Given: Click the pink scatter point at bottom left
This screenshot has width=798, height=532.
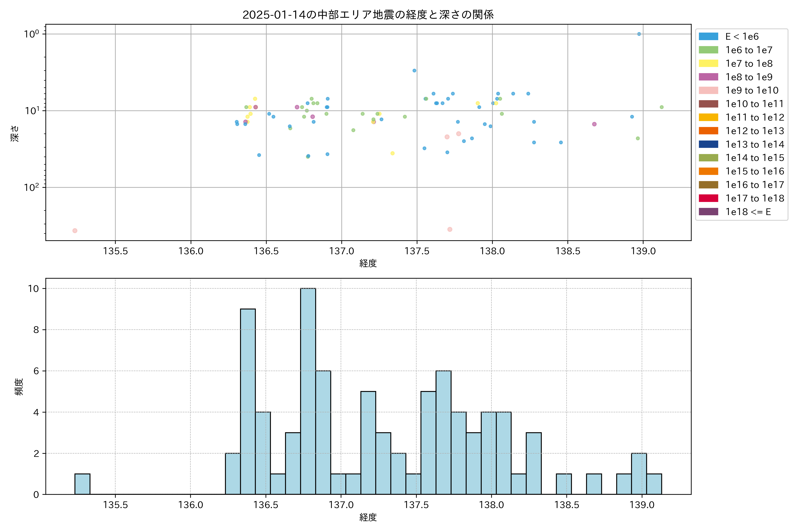Looking at the screenshot, I should pyautogui.click(x=75, y=231).
